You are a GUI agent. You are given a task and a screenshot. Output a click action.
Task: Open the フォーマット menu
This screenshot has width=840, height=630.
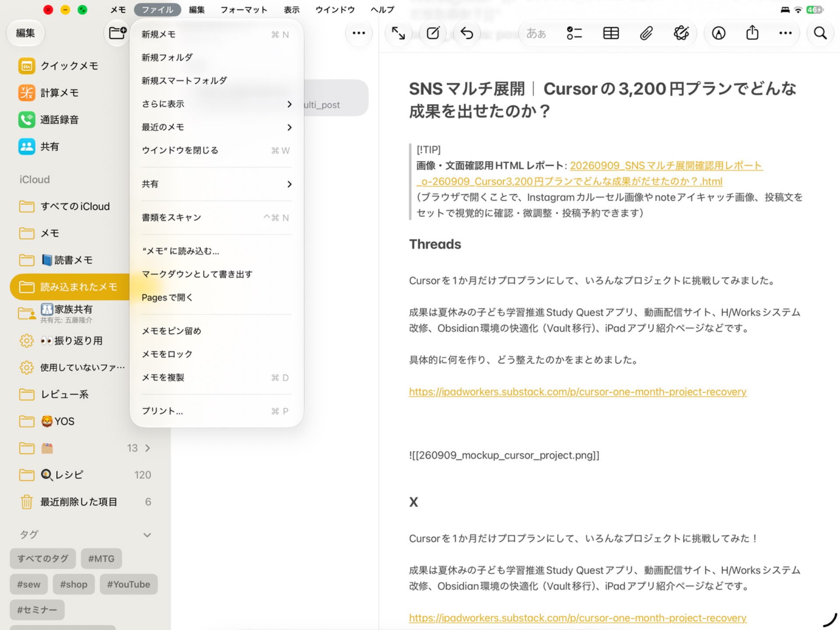pos(244,10)
